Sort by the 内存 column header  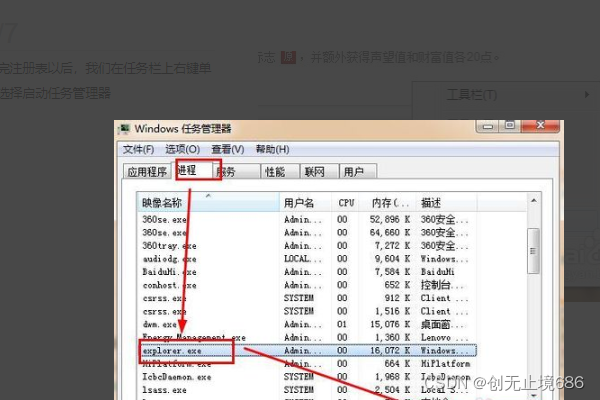388,202
